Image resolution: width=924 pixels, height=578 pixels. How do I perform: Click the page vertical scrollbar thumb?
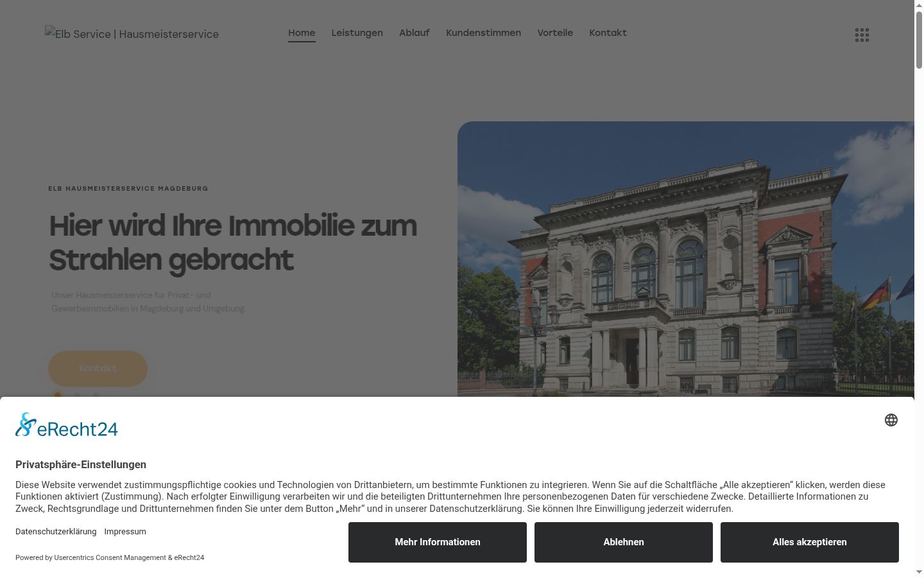coord(919,40)
